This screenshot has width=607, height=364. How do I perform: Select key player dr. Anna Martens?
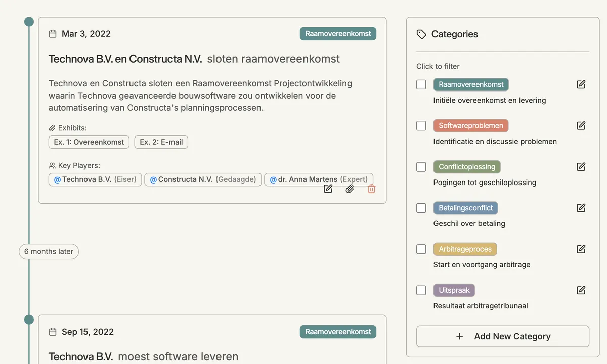[319, 179]
